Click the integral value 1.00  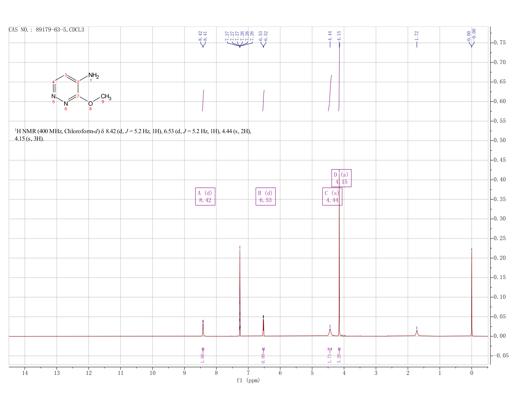(202, 358)
